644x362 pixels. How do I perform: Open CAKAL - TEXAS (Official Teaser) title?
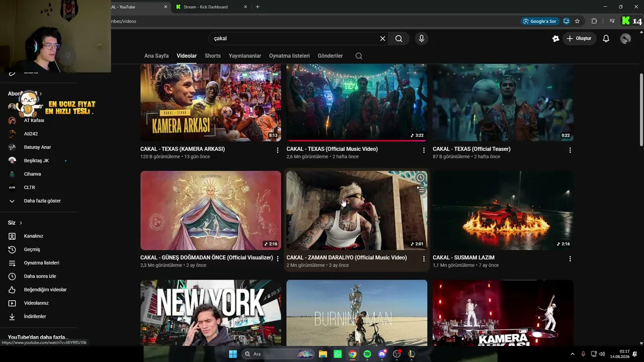(471, 149)
